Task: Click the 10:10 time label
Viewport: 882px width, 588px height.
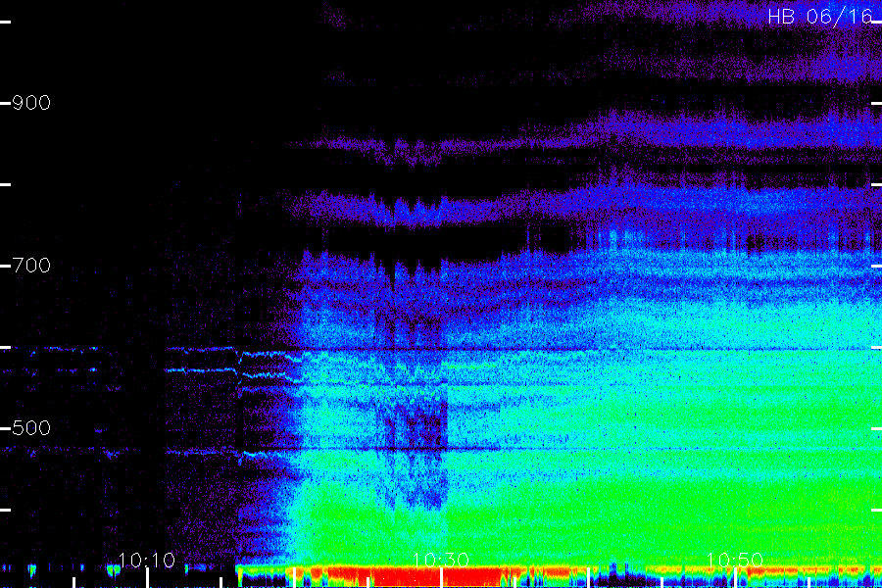Action: click(147, 560)
